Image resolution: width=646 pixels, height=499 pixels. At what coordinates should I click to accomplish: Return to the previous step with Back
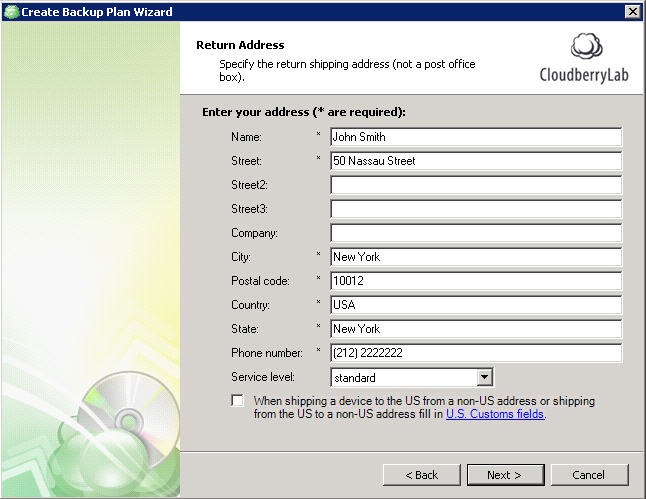click(x=421, y=475)
